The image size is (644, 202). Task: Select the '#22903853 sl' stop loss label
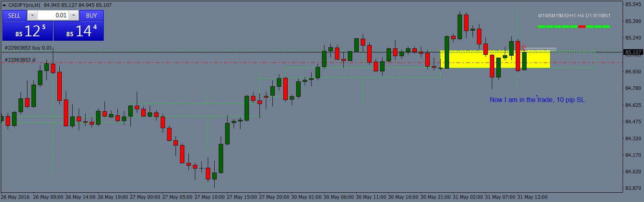point(20,60)
